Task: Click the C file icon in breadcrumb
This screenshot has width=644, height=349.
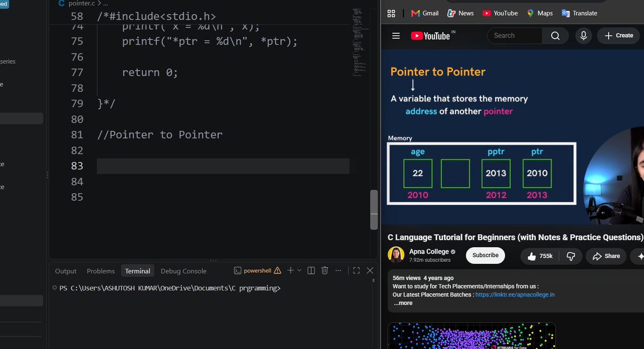Action: (62, 3)
